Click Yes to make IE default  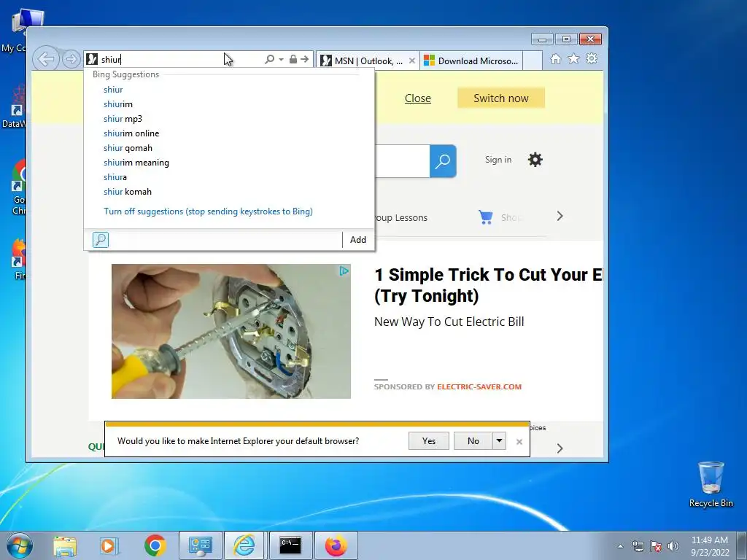pos(429,441)
